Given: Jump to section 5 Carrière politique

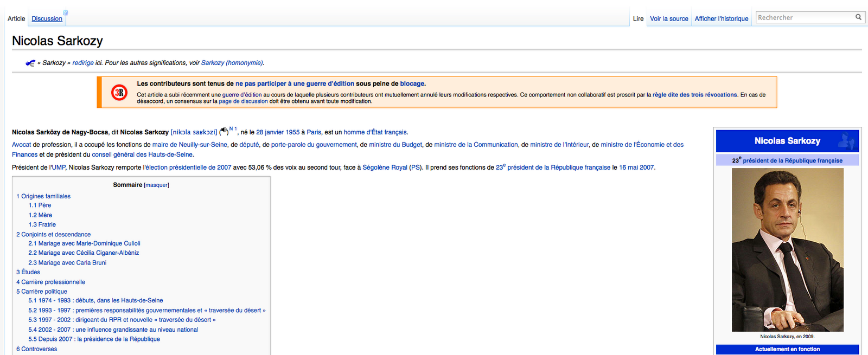Looking at the screenshot, I should click(x=42, y=292).
